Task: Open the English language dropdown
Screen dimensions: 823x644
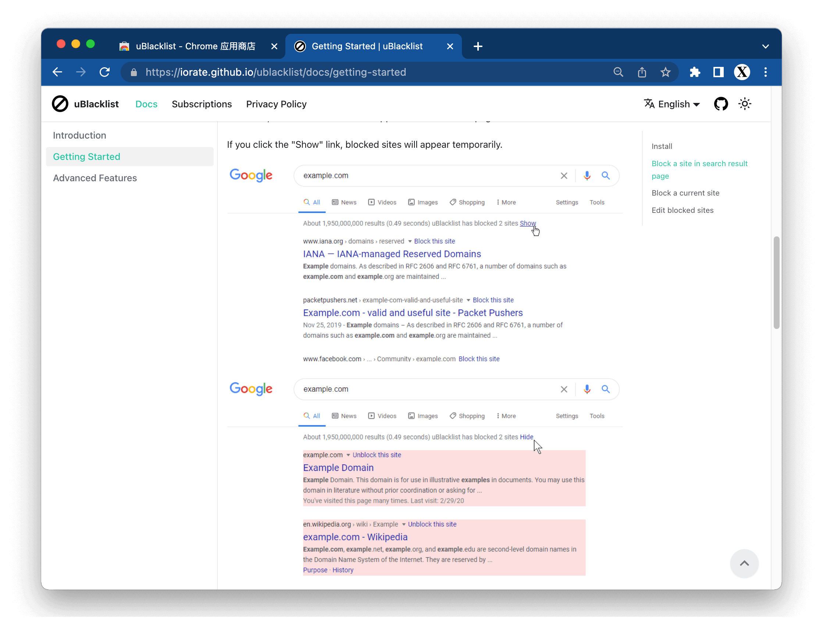Action: tap(671, 104)
